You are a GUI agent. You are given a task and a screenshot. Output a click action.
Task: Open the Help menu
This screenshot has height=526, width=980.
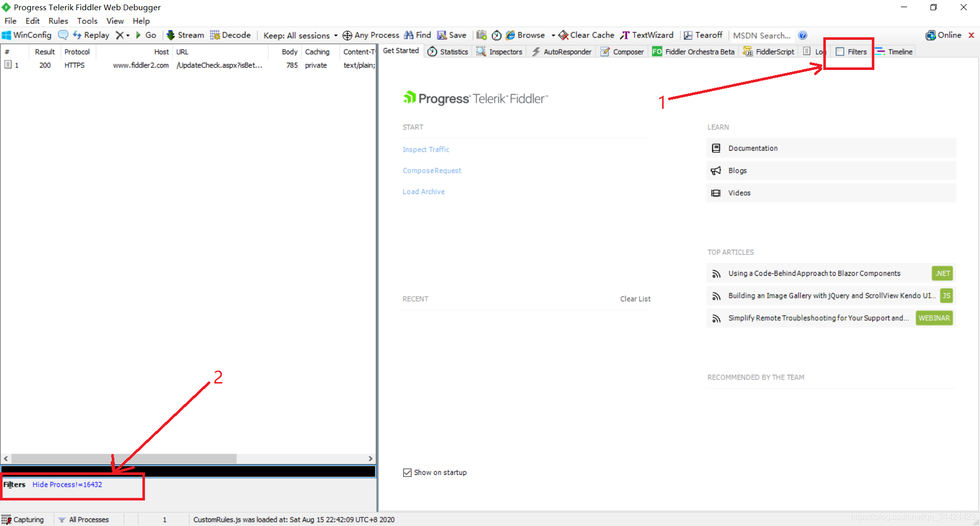click(141, 21)
